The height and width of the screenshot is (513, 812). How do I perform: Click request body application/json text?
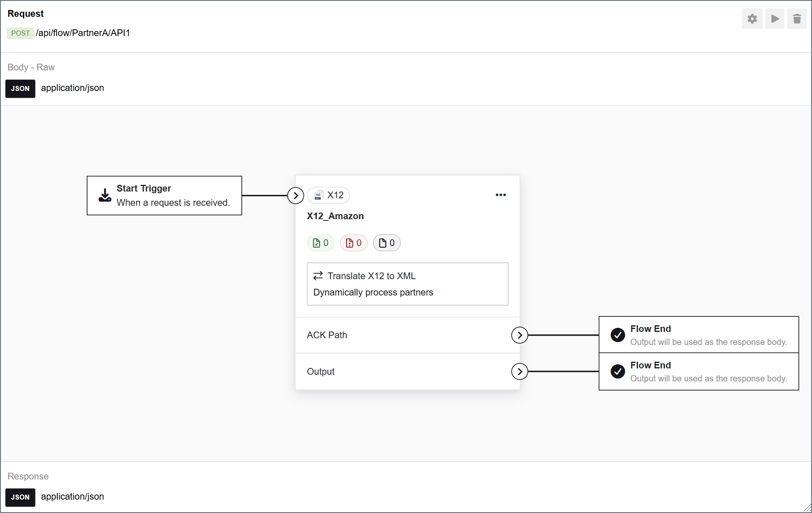pyautogui.click(x=72, y=88)
